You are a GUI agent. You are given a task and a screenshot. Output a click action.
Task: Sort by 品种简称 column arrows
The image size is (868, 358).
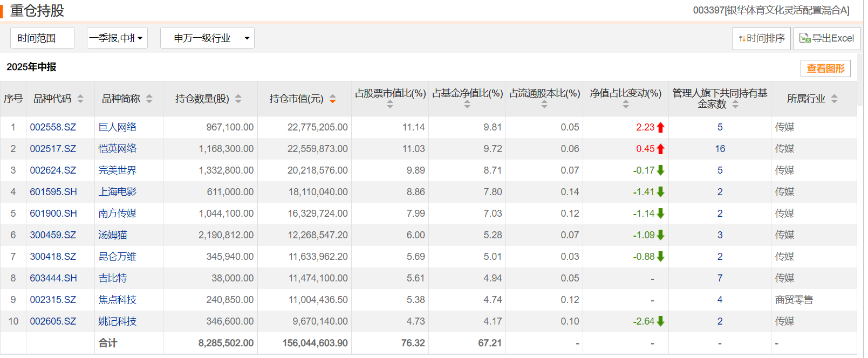point(149,99)
